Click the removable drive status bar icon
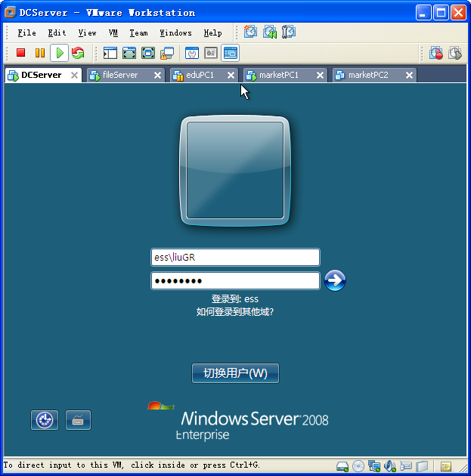This screenshot has width=471, height=476. pos(422,465)
